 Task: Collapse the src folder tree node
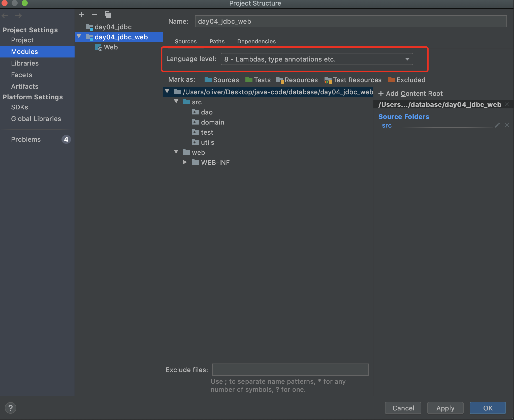(x=176, y=102)
